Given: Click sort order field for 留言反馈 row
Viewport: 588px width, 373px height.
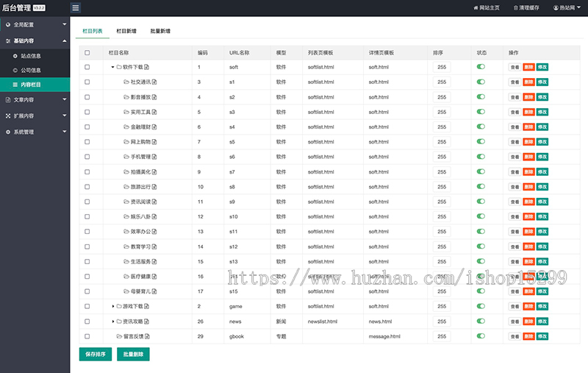Looking at the screenshot, I should (442, 336).
